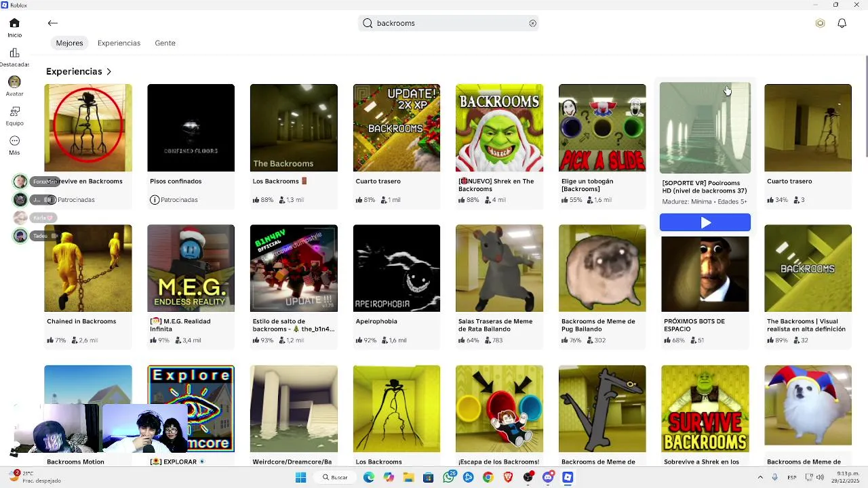Open Chained in Backrooms thumbnail
Image resolution: width=868 pixels, height=488 pixels.
[88, 268]
